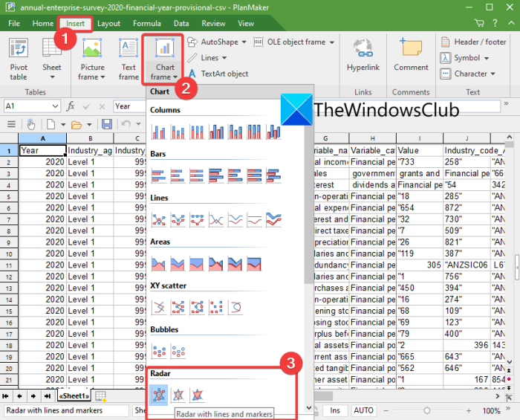520x420 pixels.
Task: Choose the first Bubbles chart
Action: 159,352
